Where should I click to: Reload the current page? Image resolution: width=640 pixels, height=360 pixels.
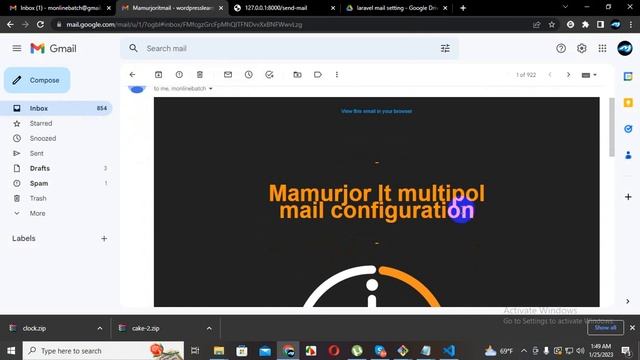coord(40,24)
